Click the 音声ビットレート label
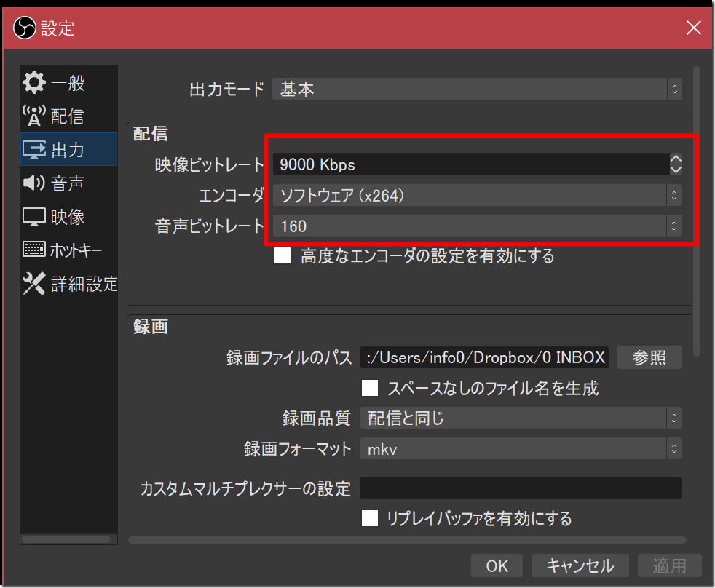The height and width of the screenshot is (588, 715). point(209,226)
